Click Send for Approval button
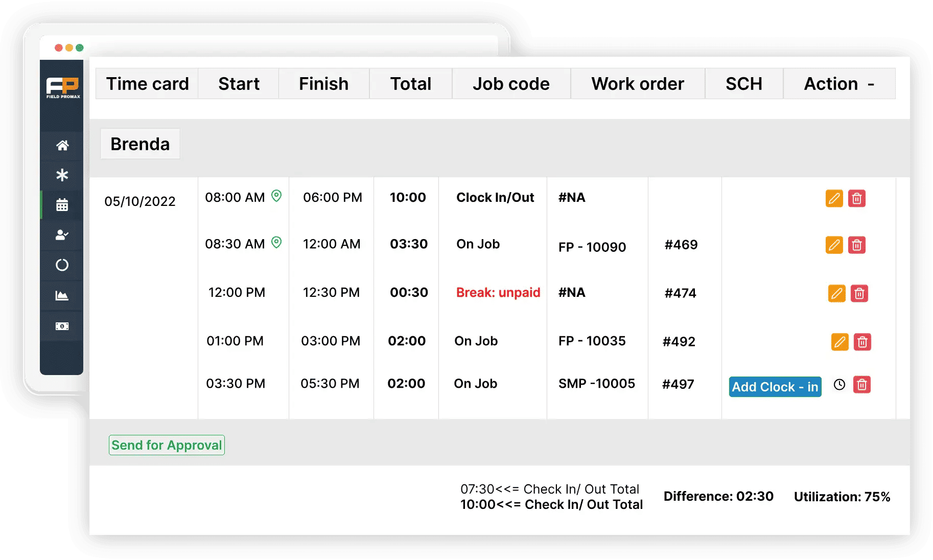 click(x=167, y=445)
